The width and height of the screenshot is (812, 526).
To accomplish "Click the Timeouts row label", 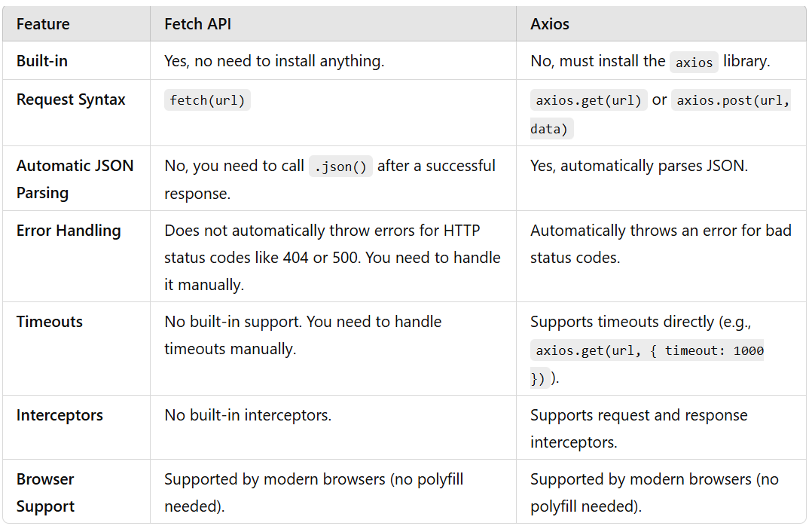I will 50,321.
